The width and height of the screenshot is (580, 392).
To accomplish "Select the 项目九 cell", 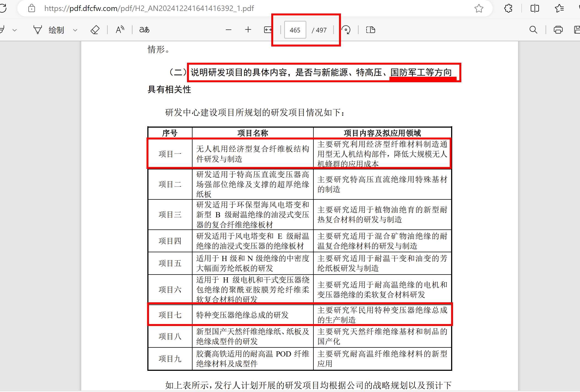I will pos(170,358).
